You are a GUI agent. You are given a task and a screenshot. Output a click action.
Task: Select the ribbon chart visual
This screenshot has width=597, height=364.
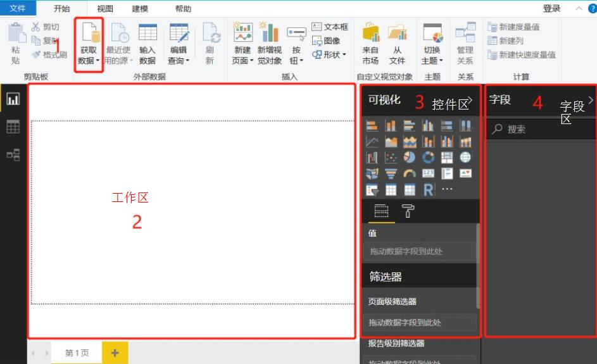(x=465, y=142)
